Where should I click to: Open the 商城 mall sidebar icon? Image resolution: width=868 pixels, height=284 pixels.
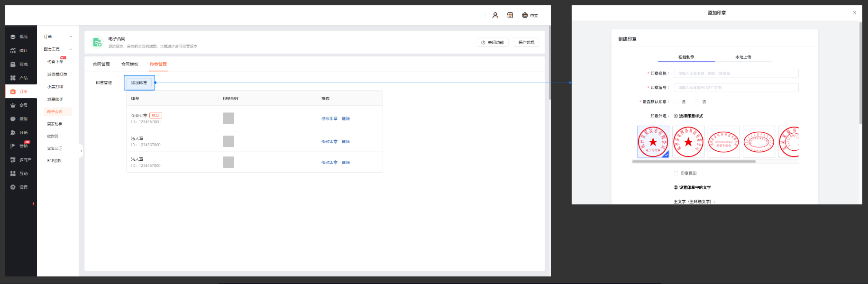[13, 64]
